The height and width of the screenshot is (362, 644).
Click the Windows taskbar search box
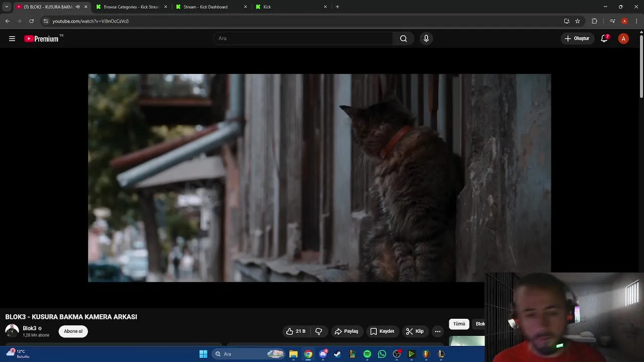coord(249,354)
